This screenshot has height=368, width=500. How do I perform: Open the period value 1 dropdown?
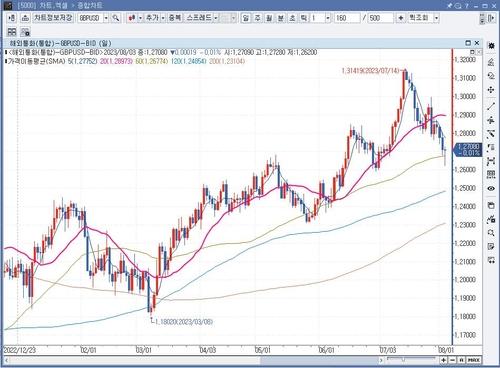[328, 18]
